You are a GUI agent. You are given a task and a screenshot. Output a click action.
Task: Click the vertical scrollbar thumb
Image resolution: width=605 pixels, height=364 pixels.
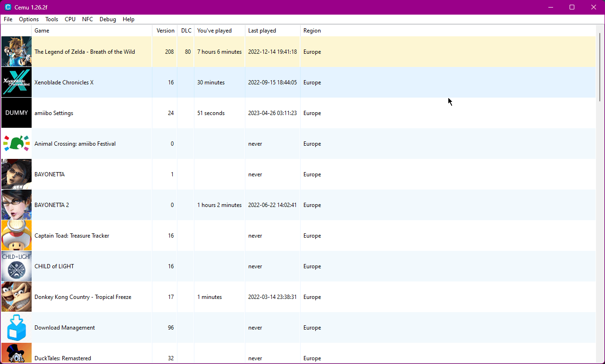click(x=600, y=66)
